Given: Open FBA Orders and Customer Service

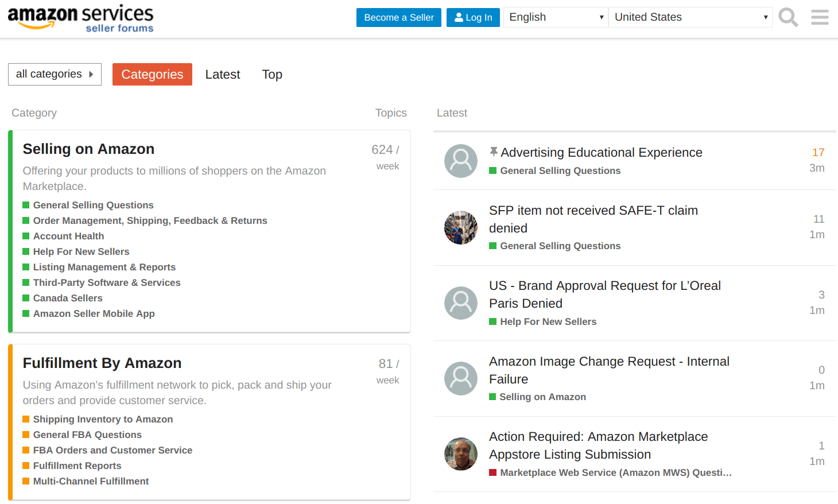Looking at the screenshot, I should click(x=112, y=450).
